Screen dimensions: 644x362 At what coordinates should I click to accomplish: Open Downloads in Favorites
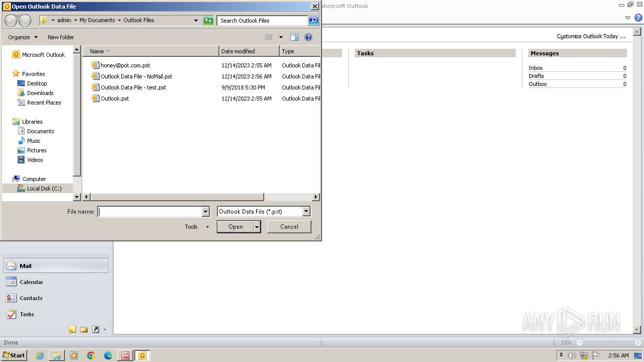point(40,93)
